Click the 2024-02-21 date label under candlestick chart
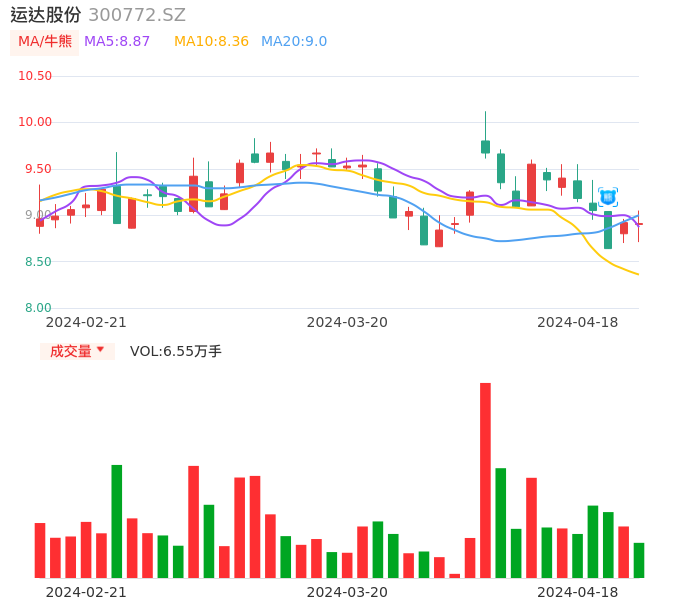 coord(86,322)
